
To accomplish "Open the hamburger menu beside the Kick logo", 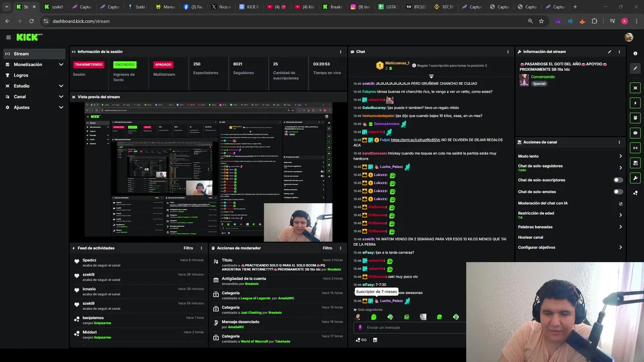I will 9,37.
